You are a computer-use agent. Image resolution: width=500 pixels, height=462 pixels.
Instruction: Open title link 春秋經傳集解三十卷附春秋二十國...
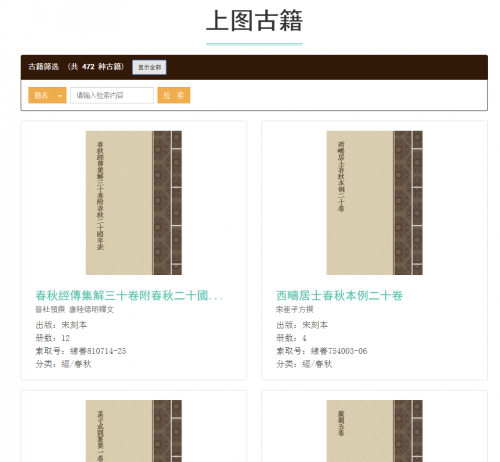point(129,296)
